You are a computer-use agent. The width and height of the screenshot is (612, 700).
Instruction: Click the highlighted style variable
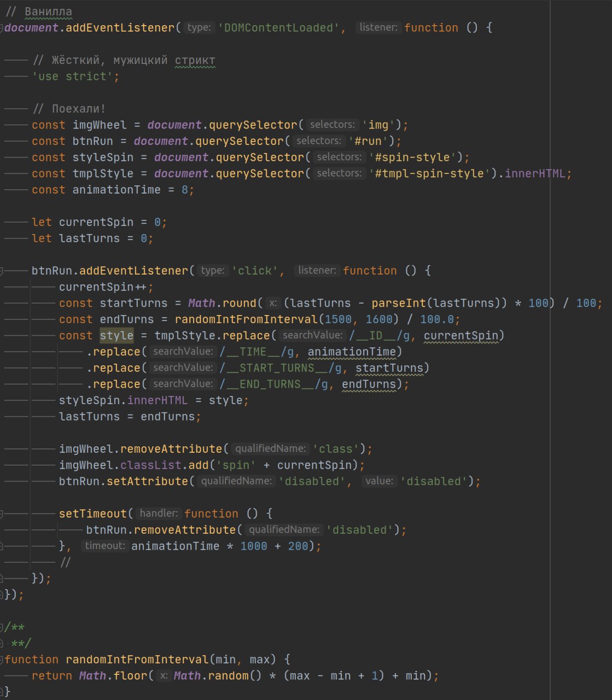click(x=116, y=335)
